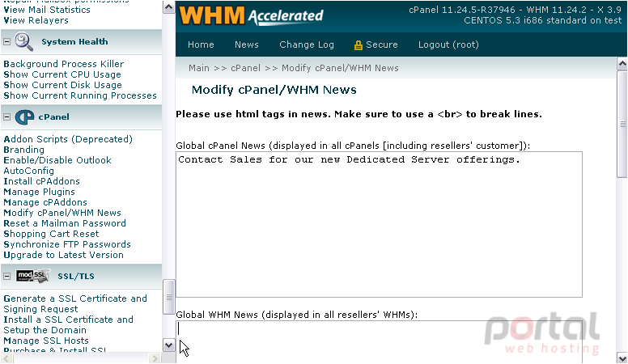Screen dimensions: 628x364
Task: Click the sidebar scrollbar up arrow
Action: click(168, 7)
